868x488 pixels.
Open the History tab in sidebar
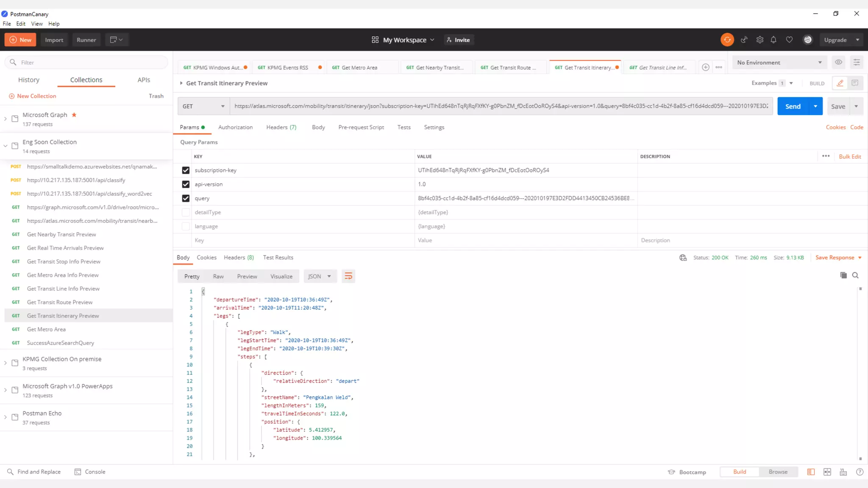click(x=29, y=80)
